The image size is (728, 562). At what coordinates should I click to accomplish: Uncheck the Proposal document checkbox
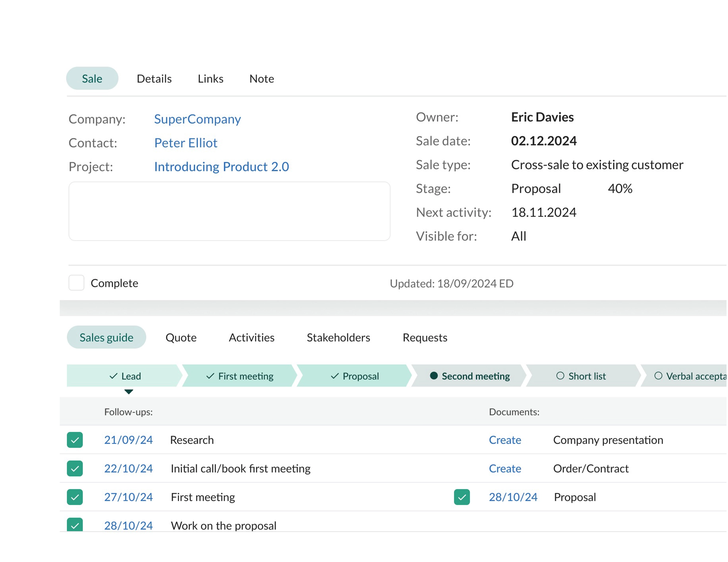[462, 497]
